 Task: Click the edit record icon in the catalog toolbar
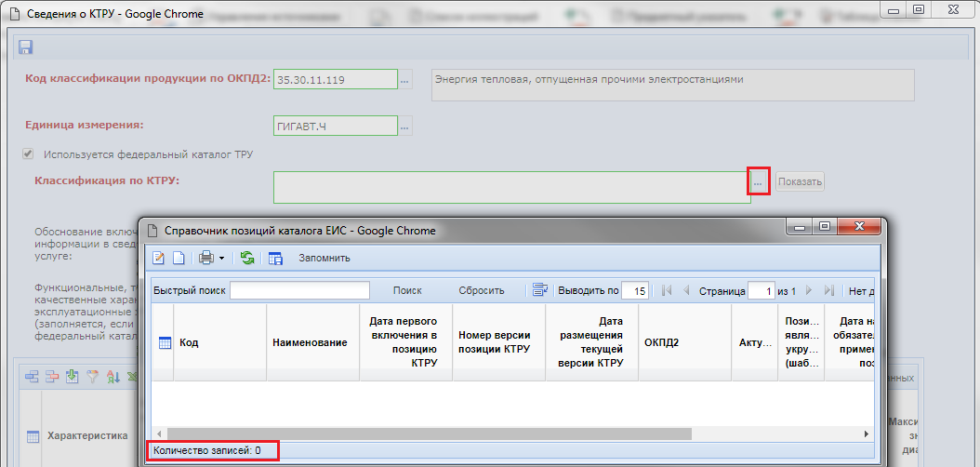pos(159,258)
